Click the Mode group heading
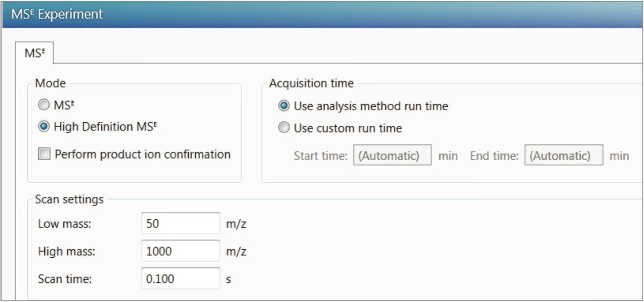Screen dimensions: 644x302 point(50,83)
